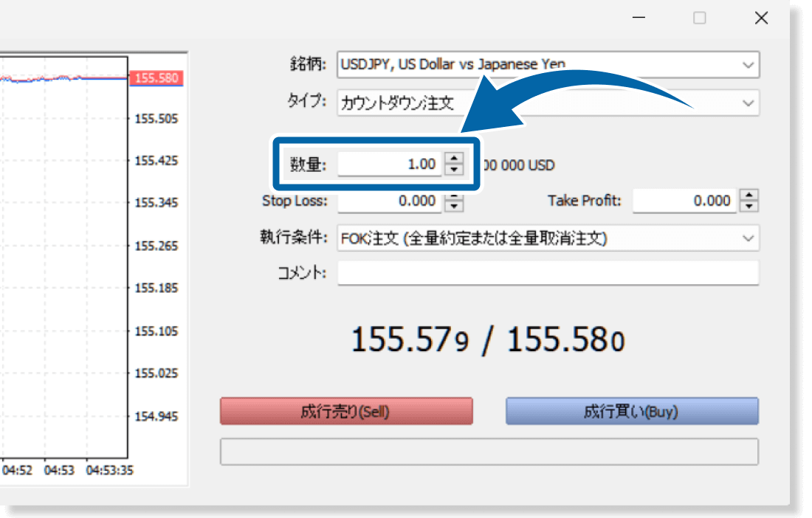This screenshot has width=812, height=518.
Task: Click the 155.105 price axis label
Action: 156,331
